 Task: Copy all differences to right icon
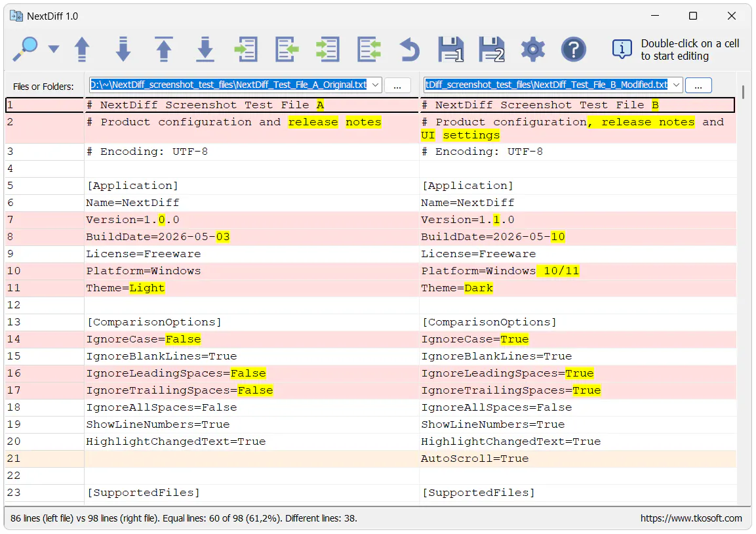[328, 49]
